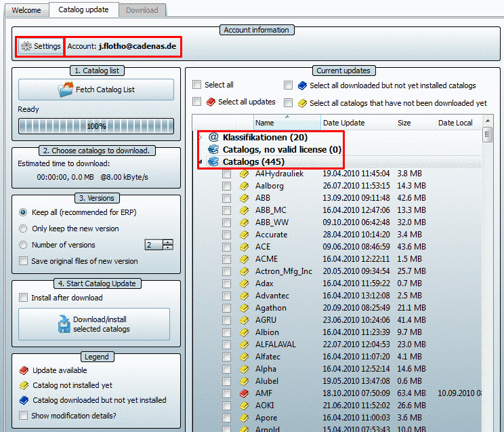Image resolution: width=504 pixels, height=432 pixels.
Task: Click the red book icon beside Select all updates
Action: pyautogui.click(x=211, y=102)
